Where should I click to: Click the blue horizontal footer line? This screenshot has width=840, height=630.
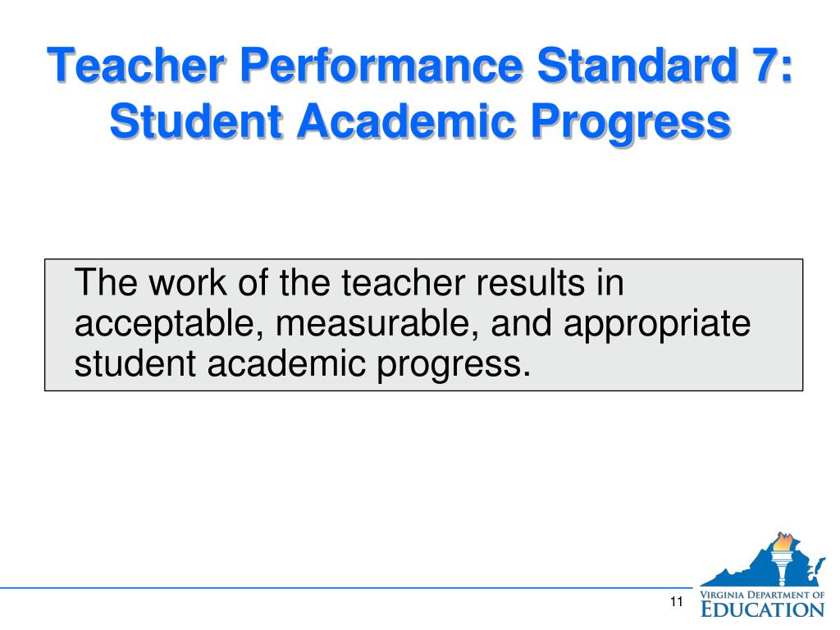point(346,587)
